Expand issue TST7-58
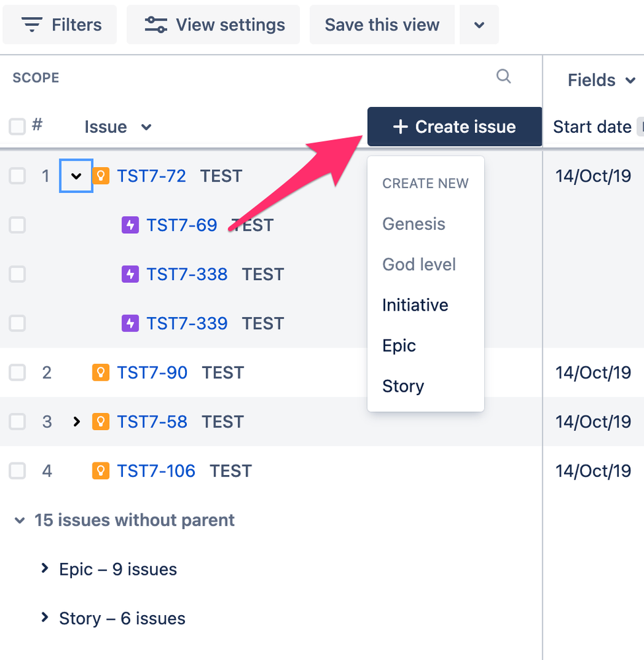This screenshot has width=644, height=660. tap(76, 422)
